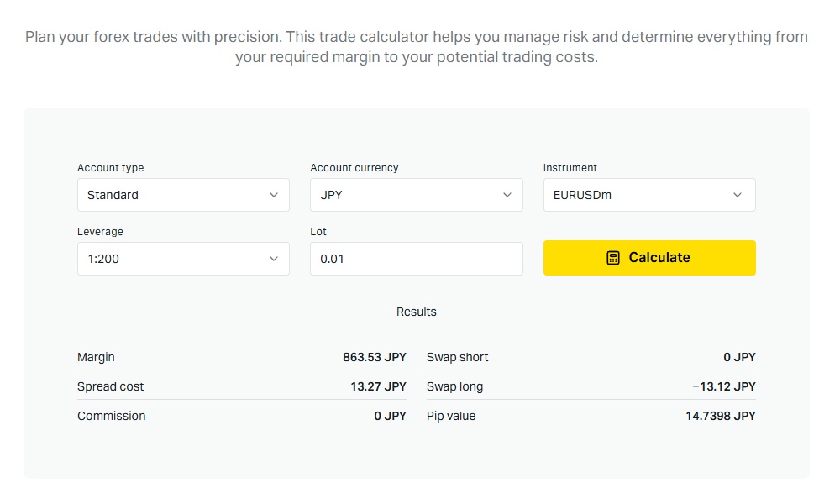Click the chevron arrow in Leverage field
Viewport: 840px width, 504px height.
(274, 259)
